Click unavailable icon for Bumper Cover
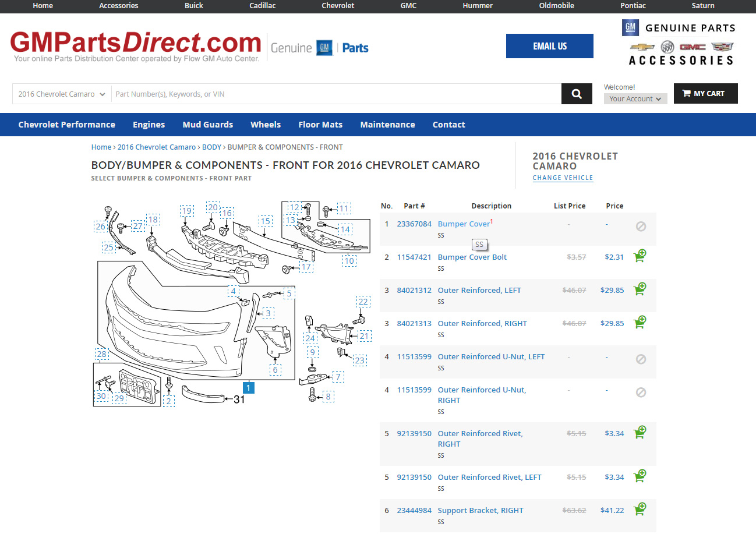 point(641,226)
